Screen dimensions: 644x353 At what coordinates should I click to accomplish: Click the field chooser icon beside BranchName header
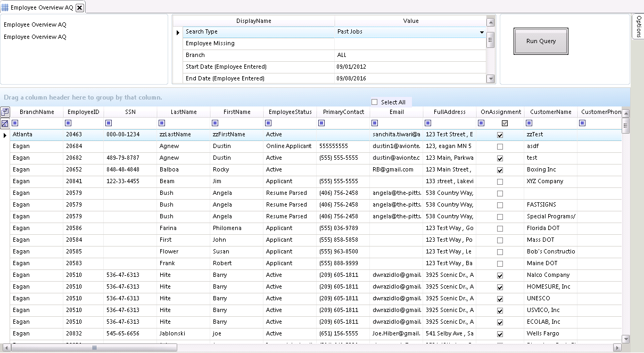click(5, 112)
